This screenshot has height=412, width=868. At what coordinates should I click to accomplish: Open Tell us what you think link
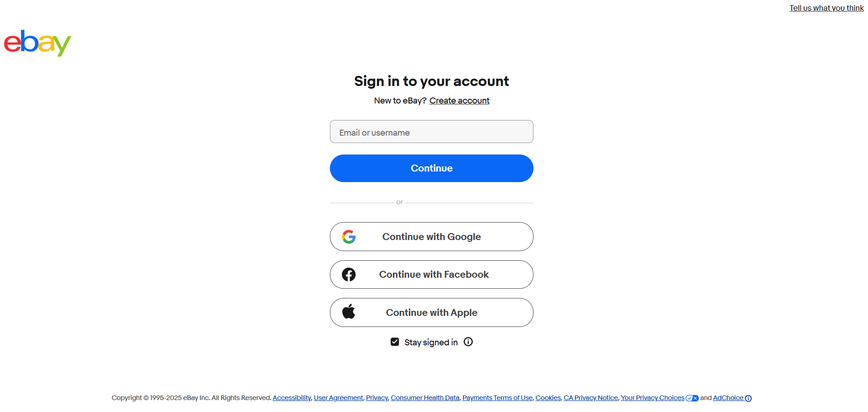[x=826, y=8]
